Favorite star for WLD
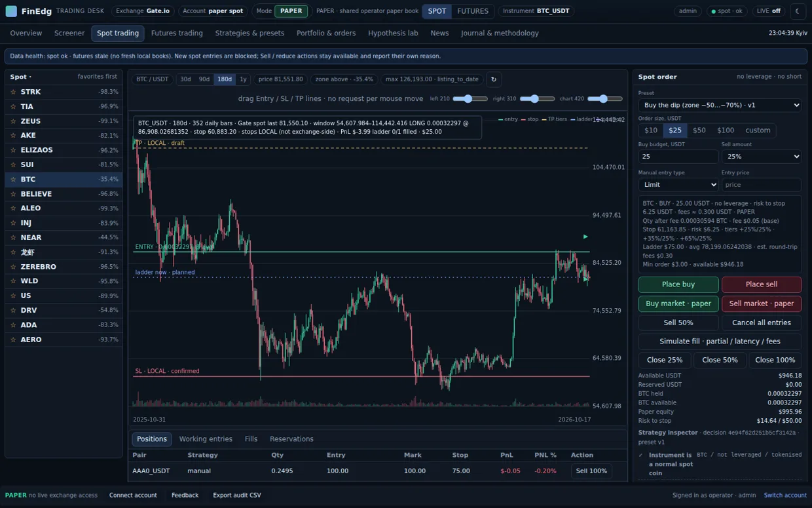The height and width of the screenshot is (508, 812). click(x=13, y=281)
